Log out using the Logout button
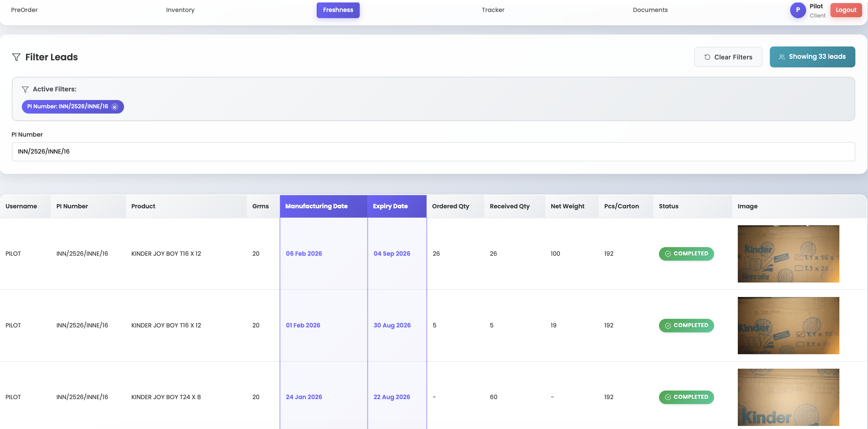 coord(846,10)
